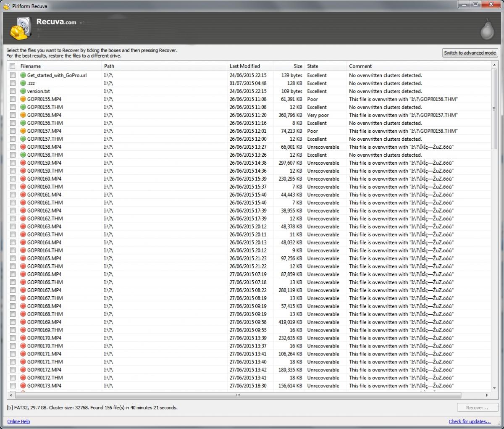Select the GOPR0165.MP4 filename
The image size is (504, 429).
tap(44, 258)
